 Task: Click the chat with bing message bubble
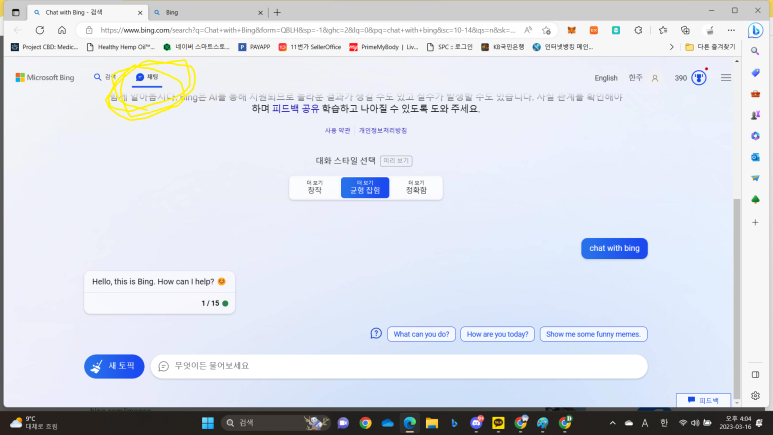[x=614, y=248]
